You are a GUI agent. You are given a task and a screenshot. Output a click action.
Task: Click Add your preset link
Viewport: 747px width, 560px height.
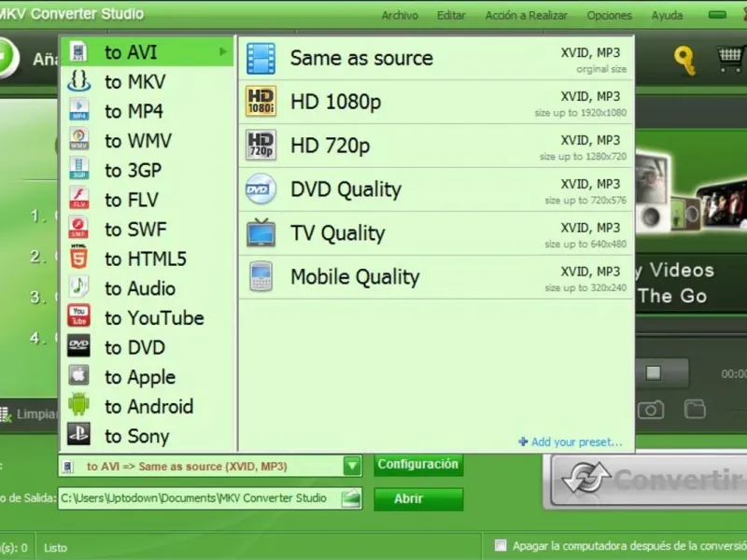click(x=571, y=441)
